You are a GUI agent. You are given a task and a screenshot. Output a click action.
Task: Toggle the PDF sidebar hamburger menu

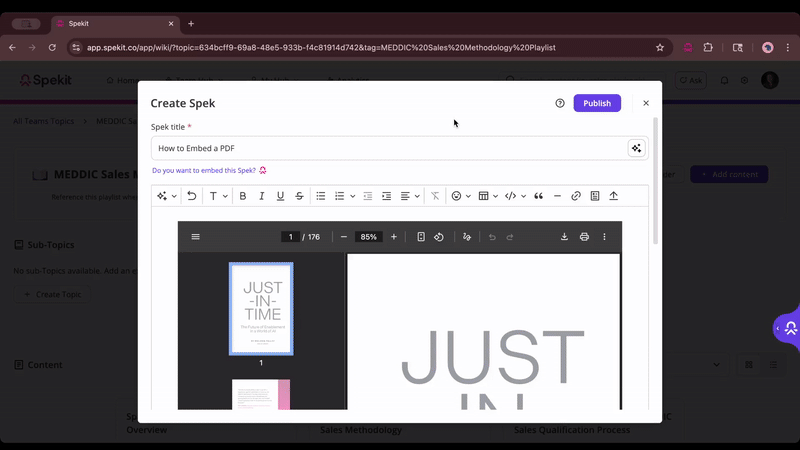[x=195, y=237]
